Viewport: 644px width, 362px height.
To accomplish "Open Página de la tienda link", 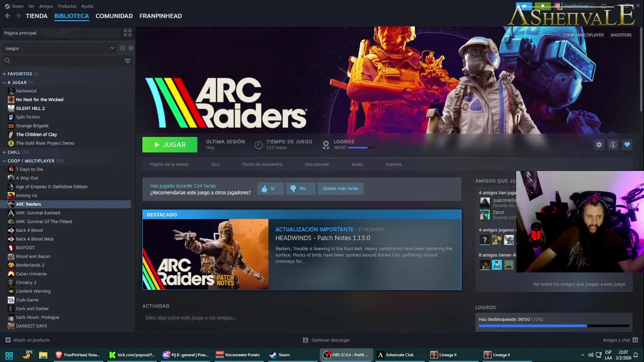I will (169, 164).
